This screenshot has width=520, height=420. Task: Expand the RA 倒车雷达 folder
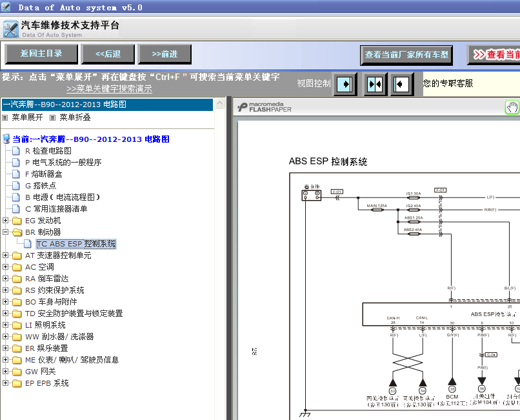(5, 278)
